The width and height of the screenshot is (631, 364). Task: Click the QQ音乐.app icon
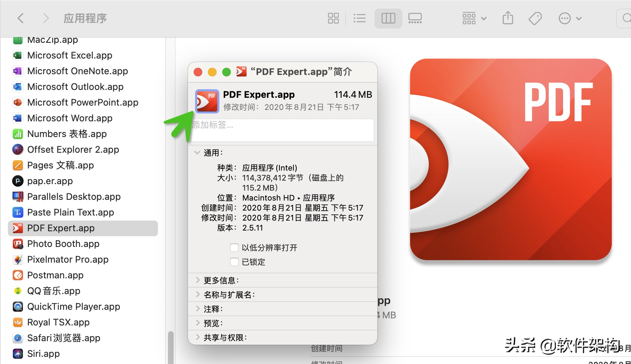pyautogui.click(x=18, y=291)
